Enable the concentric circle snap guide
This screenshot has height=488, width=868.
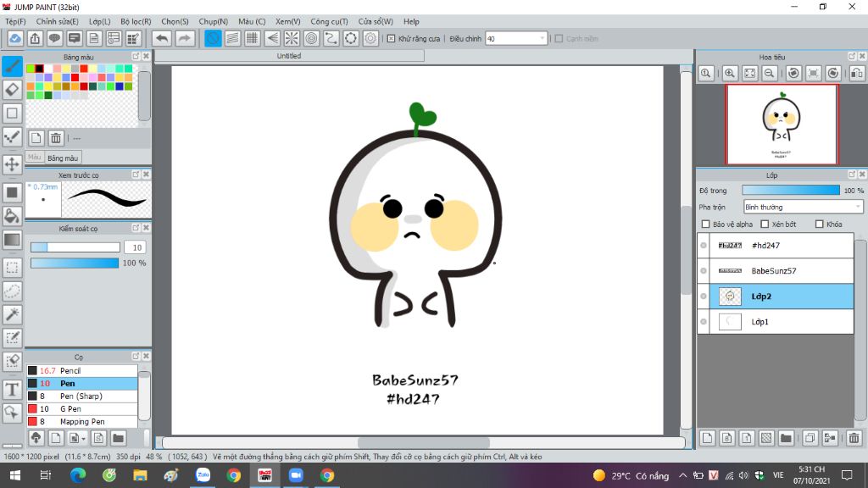tap(312, 38)
